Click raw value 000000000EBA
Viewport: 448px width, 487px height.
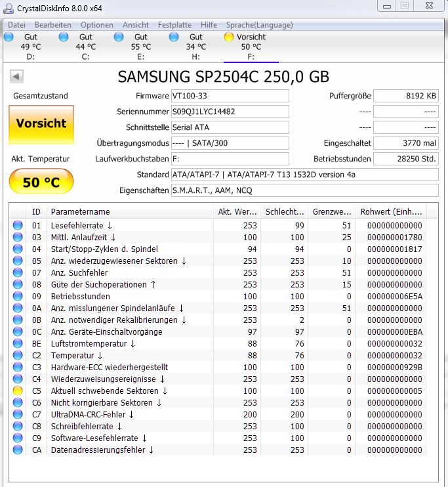pos(395,331)
